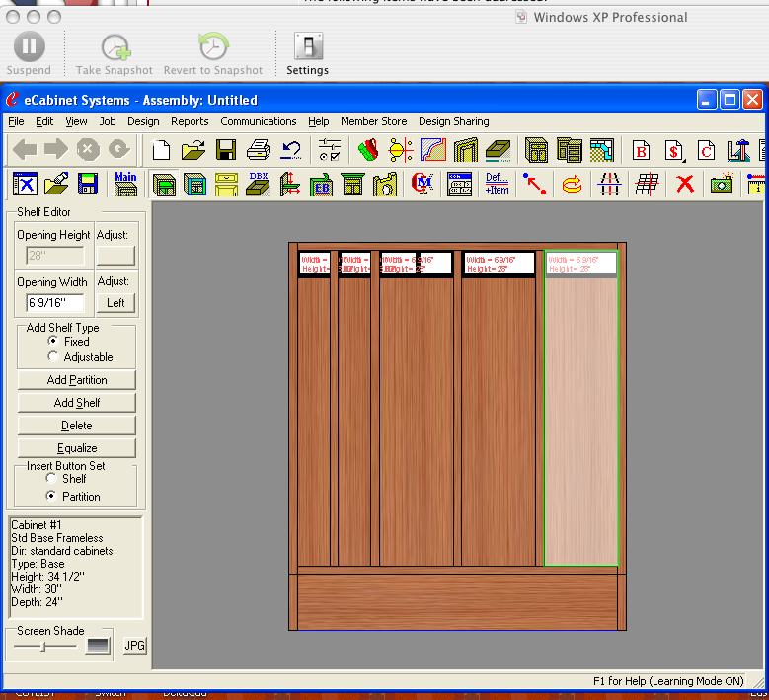This screenshot has width=769, height=700.
Task: Click the perspective grid icon
Action: point(647,184)
